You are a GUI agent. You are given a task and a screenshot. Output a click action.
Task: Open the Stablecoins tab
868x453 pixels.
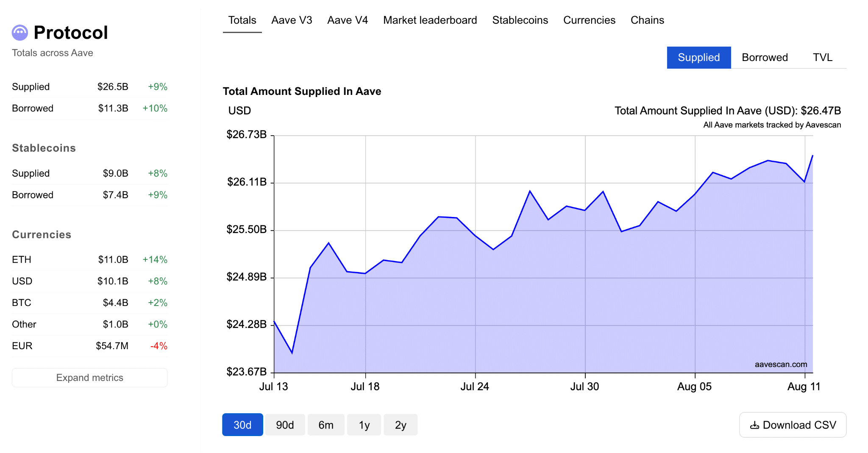(x=520, y=20)
